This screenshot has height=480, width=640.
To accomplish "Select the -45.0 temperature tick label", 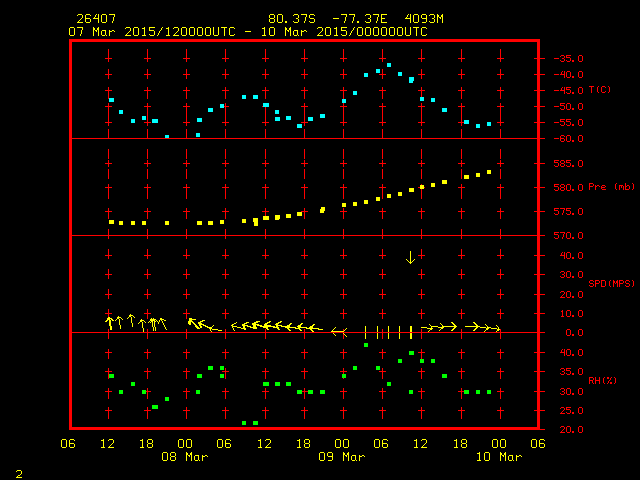I will pos(569,91).
